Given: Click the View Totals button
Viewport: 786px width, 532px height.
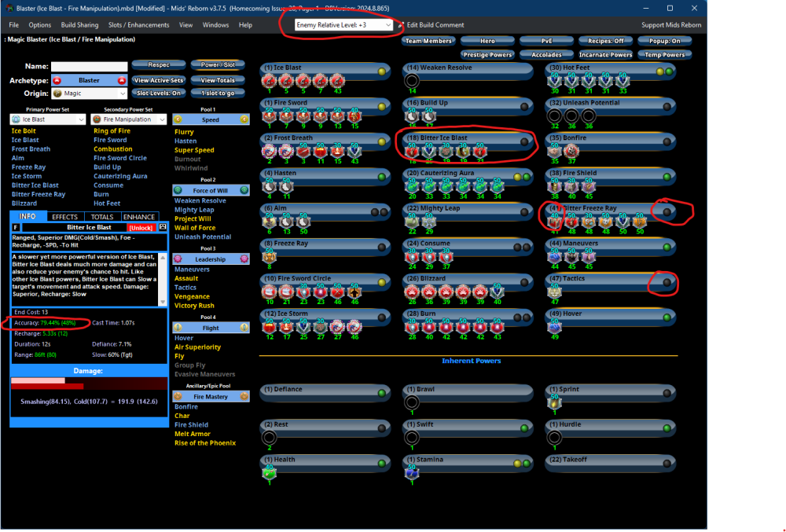Looking at the screenshot, I should pos(218,81).
